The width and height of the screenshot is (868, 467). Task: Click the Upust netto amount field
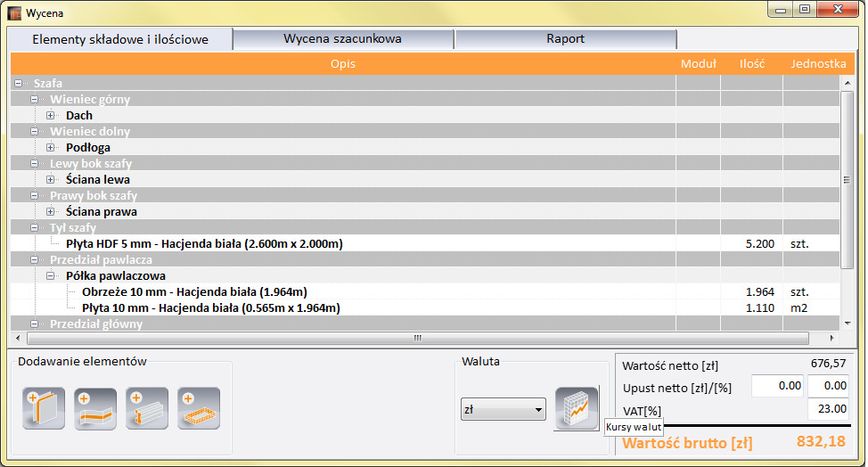[778, 386]
